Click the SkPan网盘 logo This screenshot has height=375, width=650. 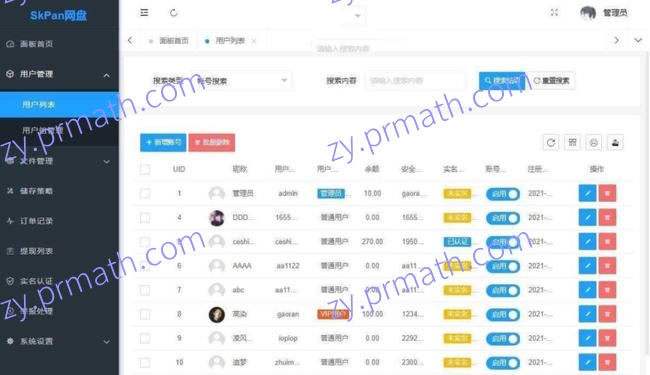point(58,16)
